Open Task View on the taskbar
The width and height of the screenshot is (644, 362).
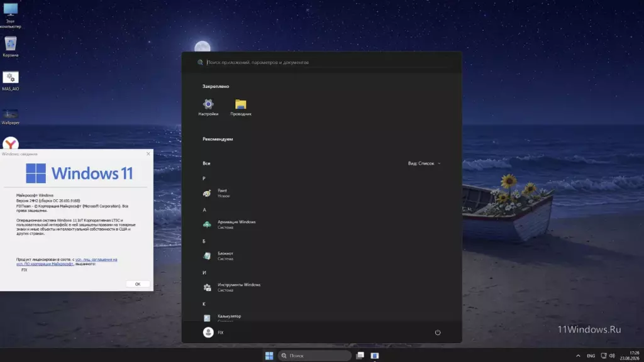(360, 356)
